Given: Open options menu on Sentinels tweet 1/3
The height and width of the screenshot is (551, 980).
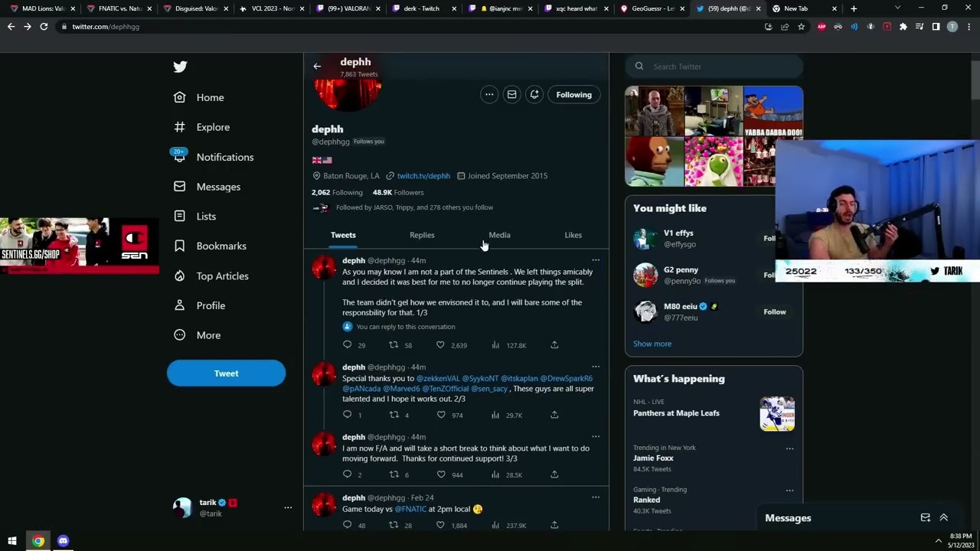Looking at the screenshot, I should 596,260.
